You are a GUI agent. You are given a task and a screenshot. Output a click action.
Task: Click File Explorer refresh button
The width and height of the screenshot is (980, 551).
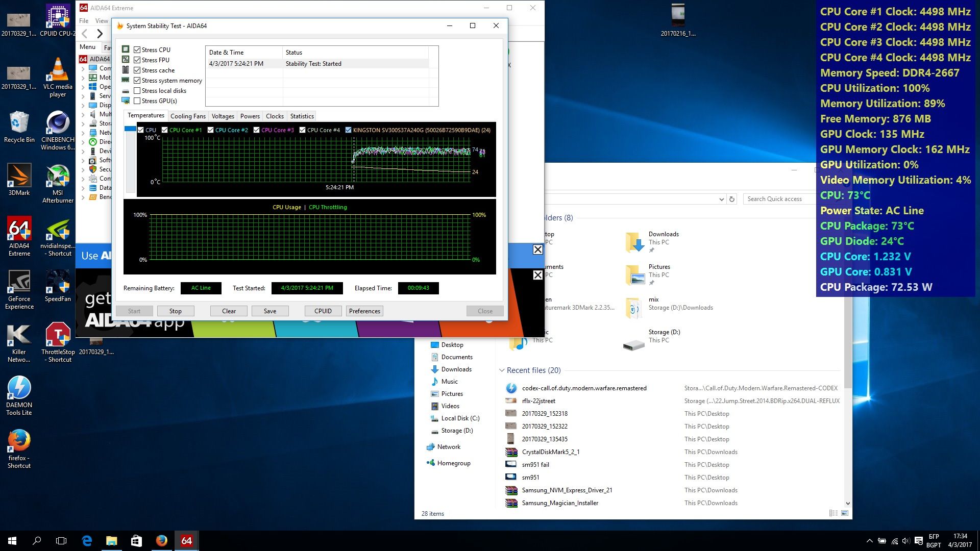[732, 199]
